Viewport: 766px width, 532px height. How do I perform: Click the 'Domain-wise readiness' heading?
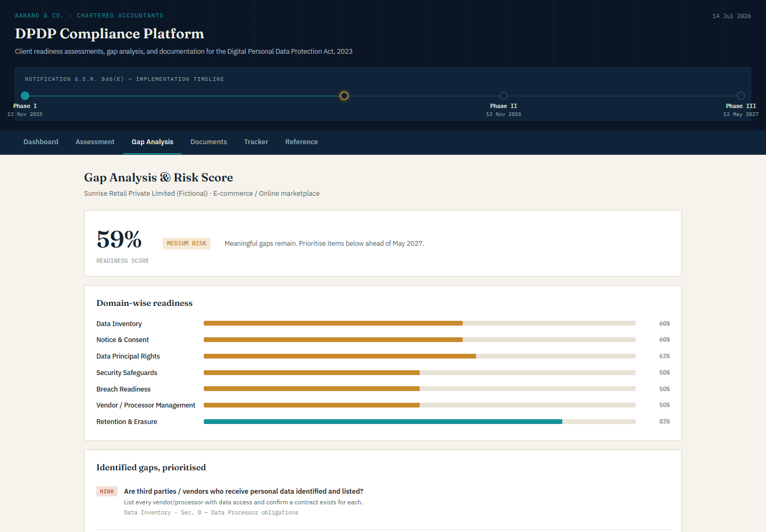145,303
